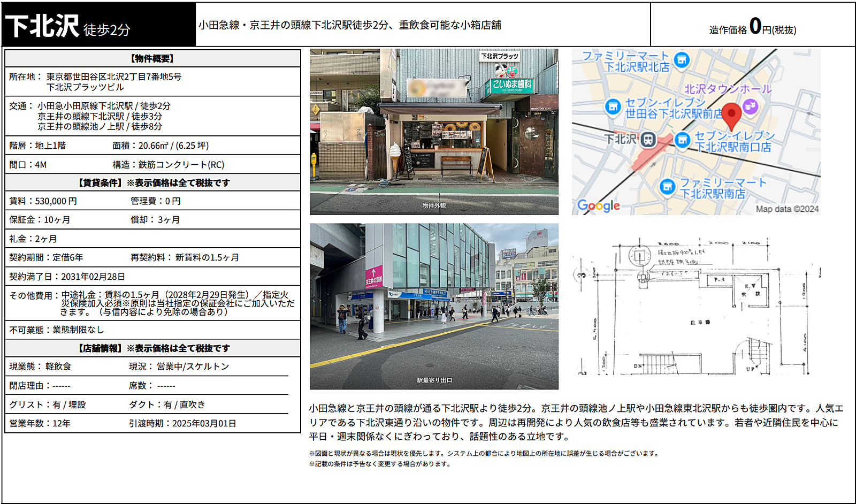Screen dimensions: 856x504
Task: Open the nearest station exit photo
Action: 434,306
